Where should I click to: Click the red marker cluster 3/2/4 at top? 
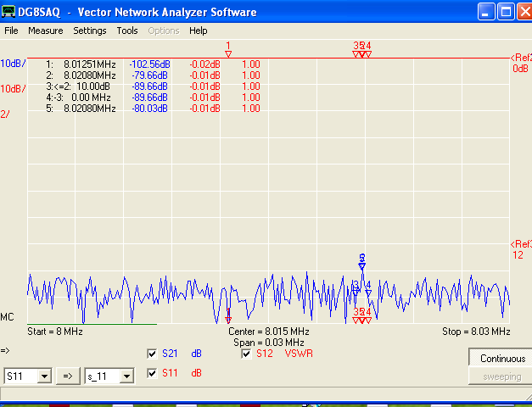362,53
